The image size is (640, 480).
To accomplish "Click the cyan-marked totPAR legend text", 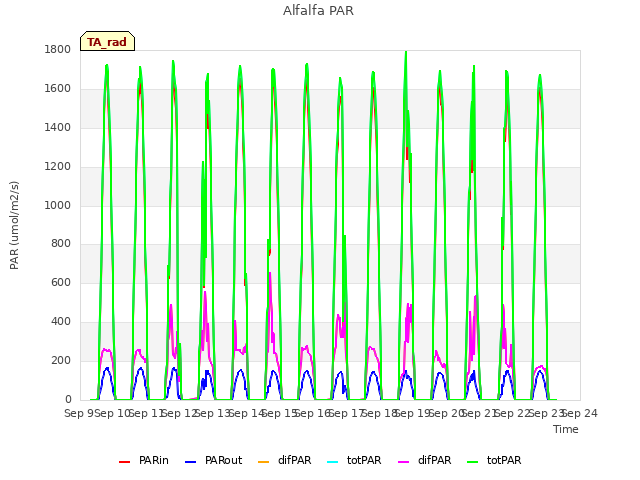I will click(x=364, y=460).
